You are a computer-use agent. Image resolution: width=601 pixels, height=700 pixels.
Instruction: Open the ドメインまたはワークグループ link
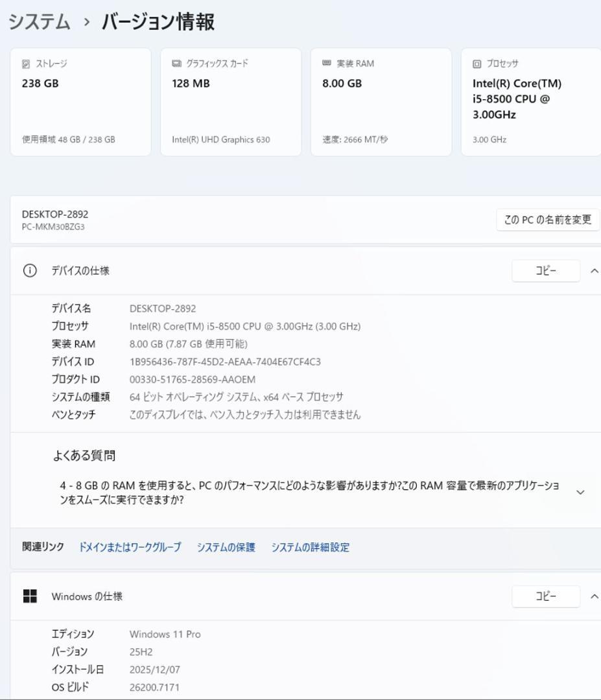click(130, 547)
